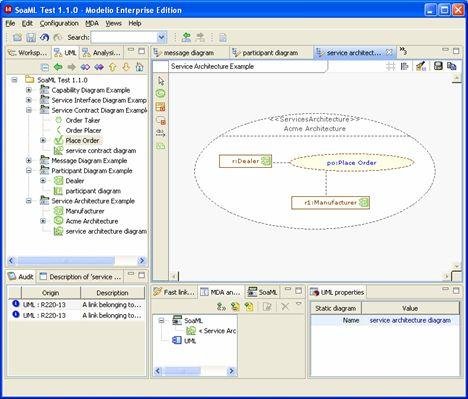This screenshot has width=468, height=399.
Task: Click the Open project toolbar icon
Action: pyautogui.click(x=17, y=38)
